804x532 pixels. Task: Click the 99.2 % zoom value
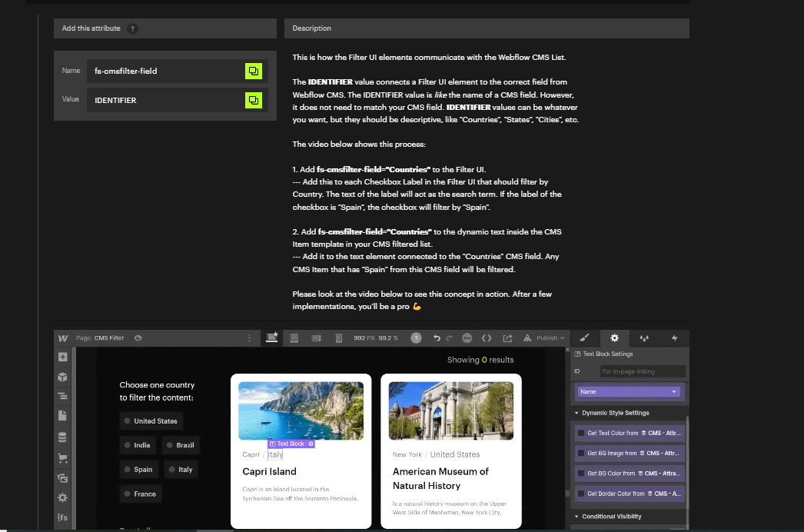coord(388,338)
